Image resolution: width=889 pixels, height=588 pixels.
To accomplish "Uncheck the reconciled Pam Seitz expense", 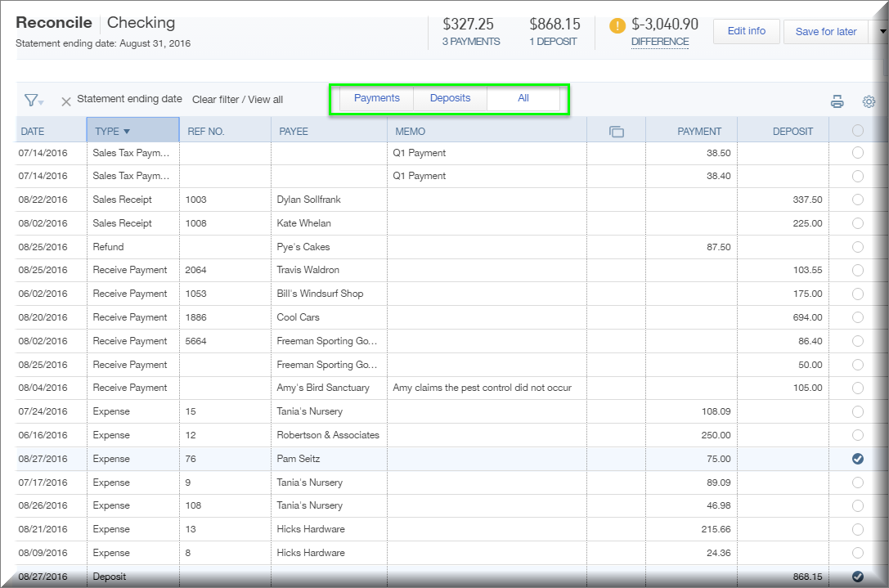I will click(857, 459).
